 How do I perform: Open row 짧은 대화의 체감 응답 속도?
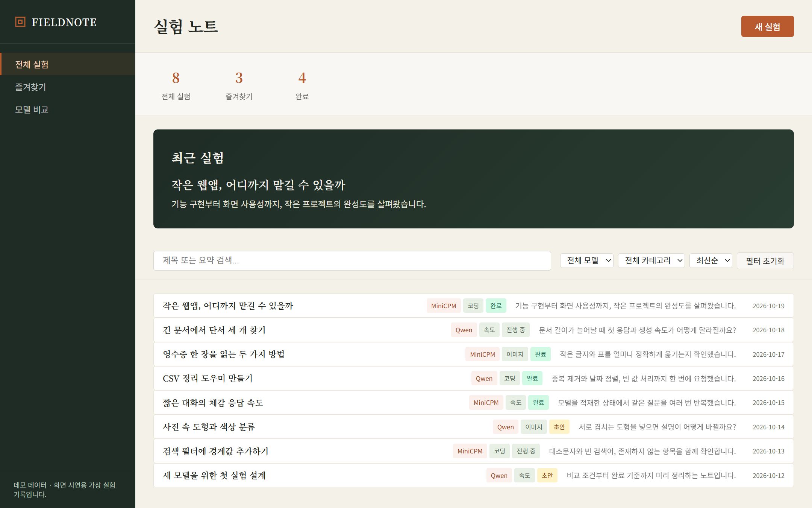click(x=473, y=403)
